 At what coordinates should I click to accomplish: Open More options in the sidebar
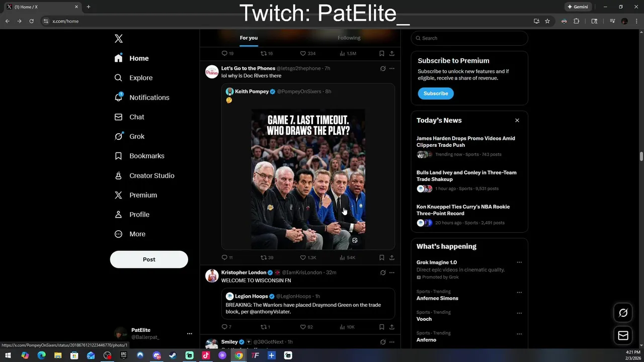click(130, 234)
